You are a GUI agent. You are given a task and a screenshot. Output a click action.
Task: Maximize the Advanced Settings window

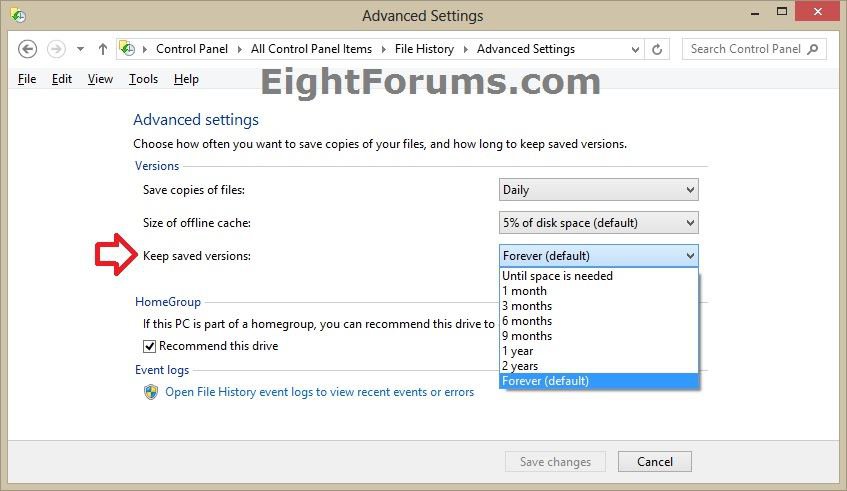pos(782,12)
